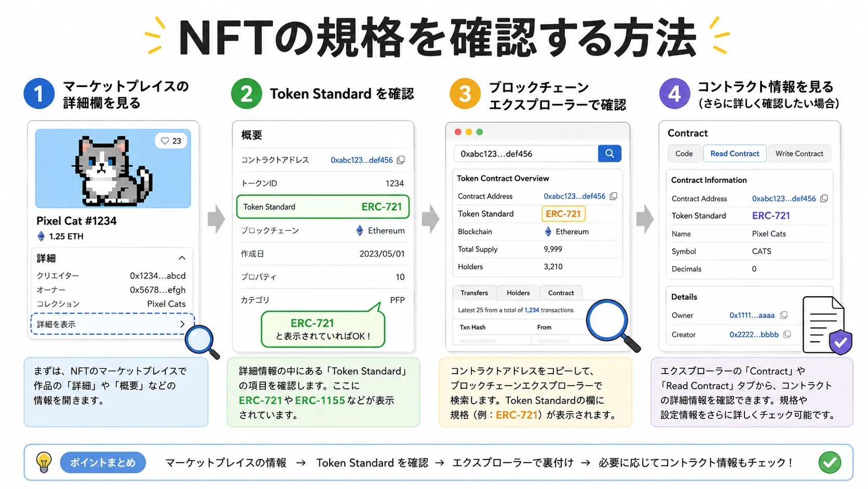Click the lightbulb icon beside ポイントまとめ
Screen dimensions: 868x489
44,462
